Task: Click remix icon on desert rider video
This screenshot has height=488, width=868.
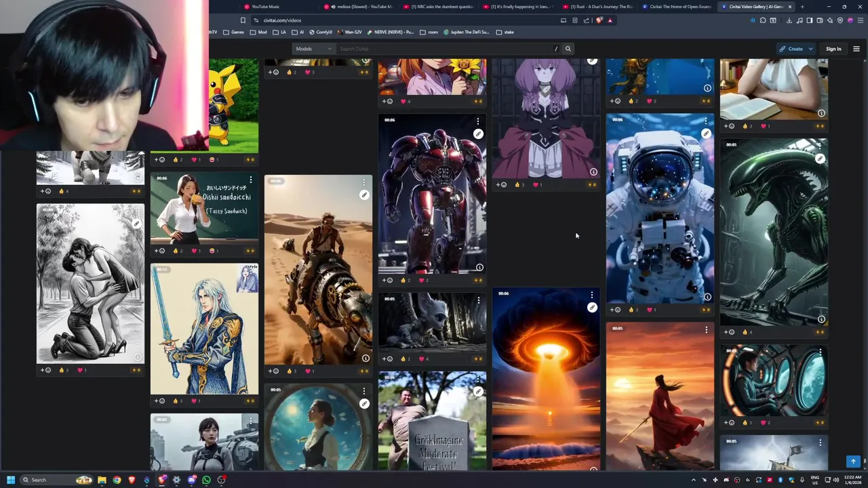Action: coord(364,195)
